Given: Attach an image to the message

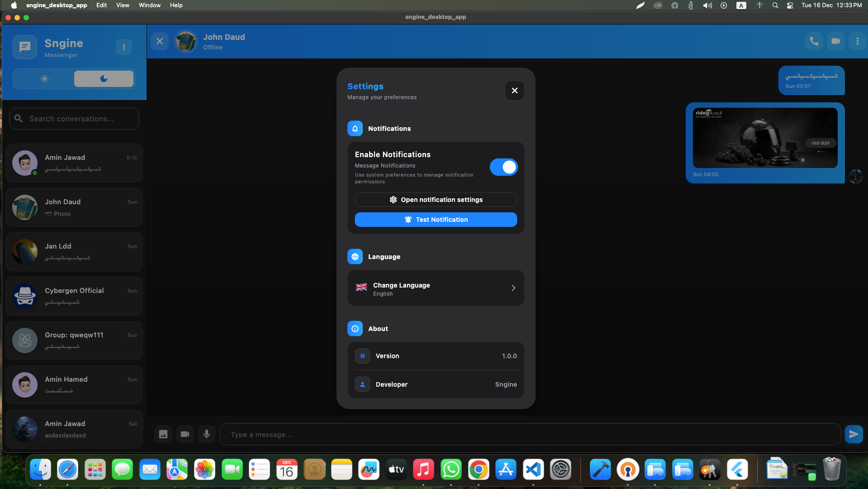Looking at the screenshot, I should (x=163, y=434).
